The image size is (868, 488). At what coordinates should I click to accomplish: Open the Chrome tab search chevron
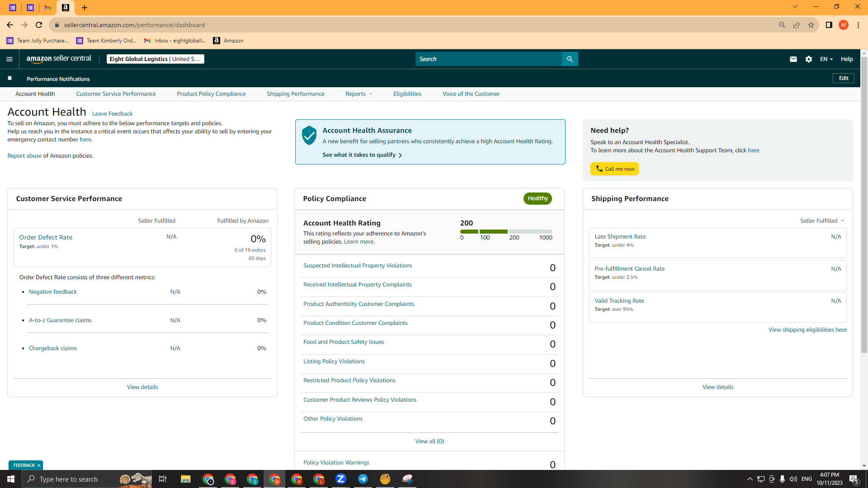coord(795,7)
